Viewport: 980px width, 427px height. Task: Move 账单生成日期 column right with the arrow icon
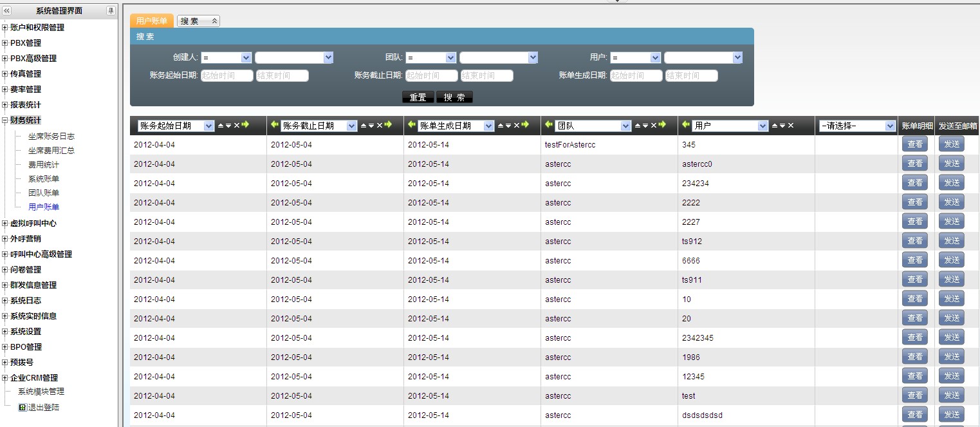pos(525,125)
